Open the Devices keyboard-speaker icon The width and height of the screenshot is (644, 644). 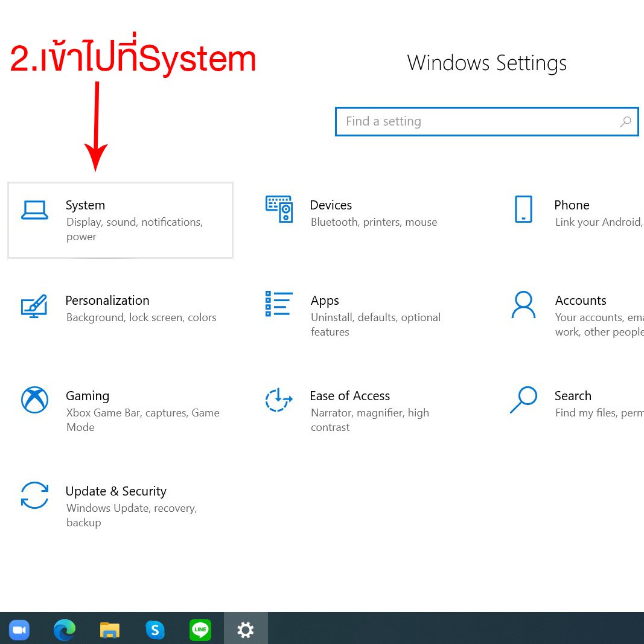[279, 209]
